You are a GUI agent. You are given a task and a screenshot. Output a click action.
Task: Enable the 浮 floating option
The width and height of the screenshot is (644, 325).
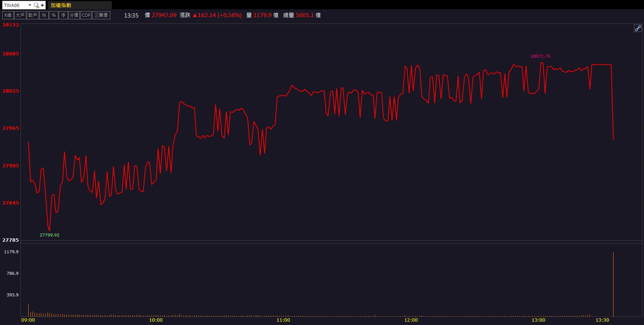(63, 15)
